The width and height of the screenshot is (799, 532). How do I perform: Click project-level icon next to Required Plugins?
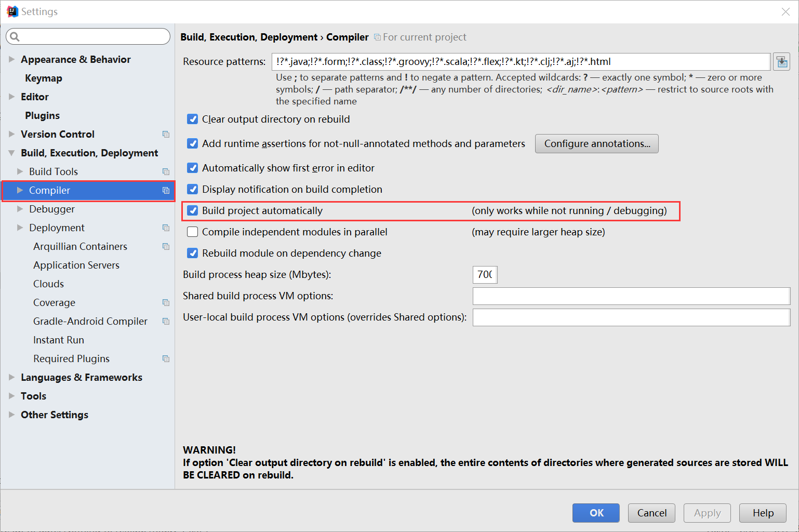click(x=166, y=358)
